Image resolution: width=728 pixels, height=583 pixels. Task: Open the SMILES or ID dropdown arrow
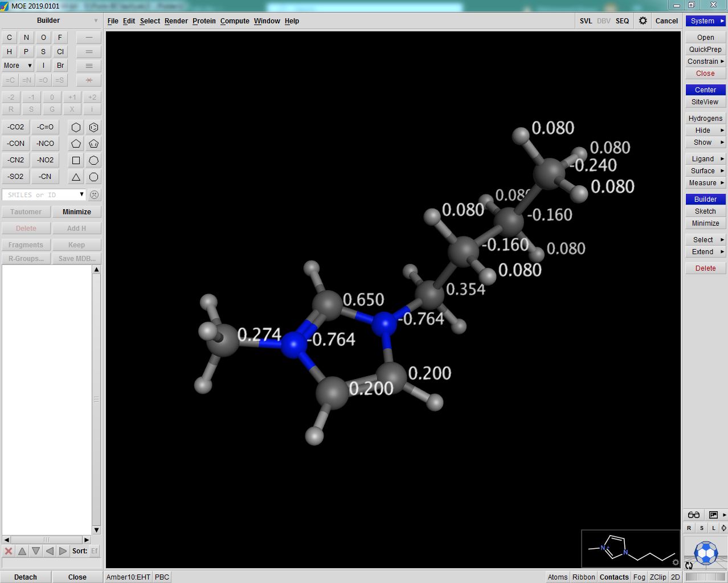81,195
